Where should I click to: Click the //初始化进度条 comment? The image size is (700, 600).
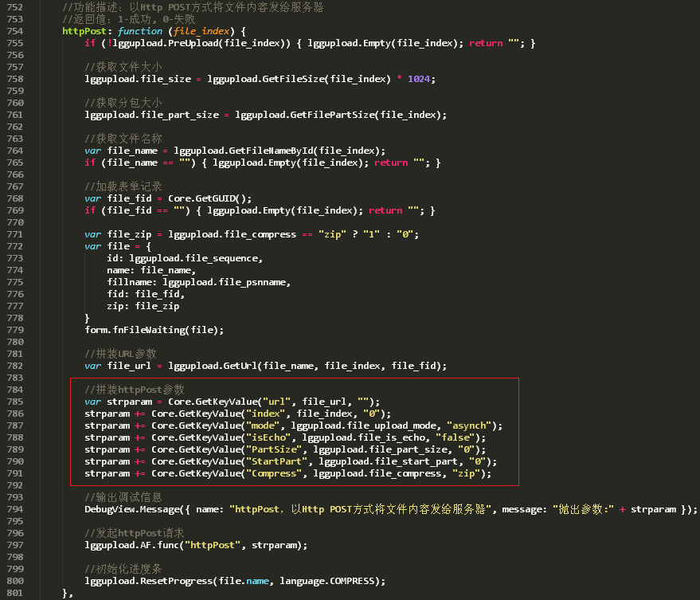123,569
